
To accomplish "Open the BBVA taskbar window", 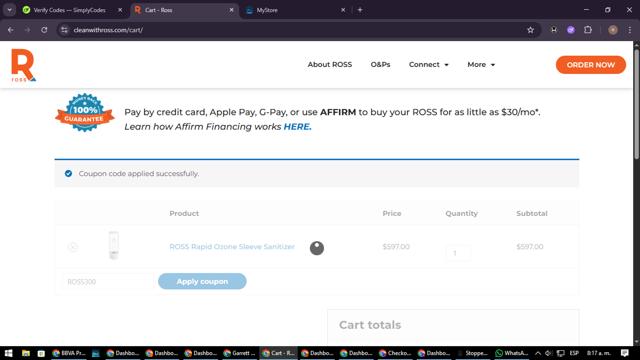I will coord(69,353).
